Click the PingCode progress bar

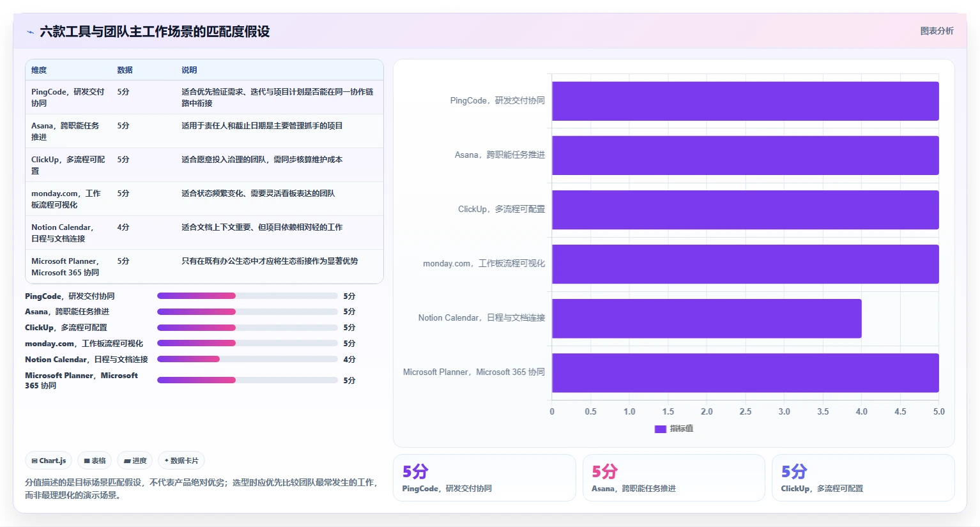247,296
